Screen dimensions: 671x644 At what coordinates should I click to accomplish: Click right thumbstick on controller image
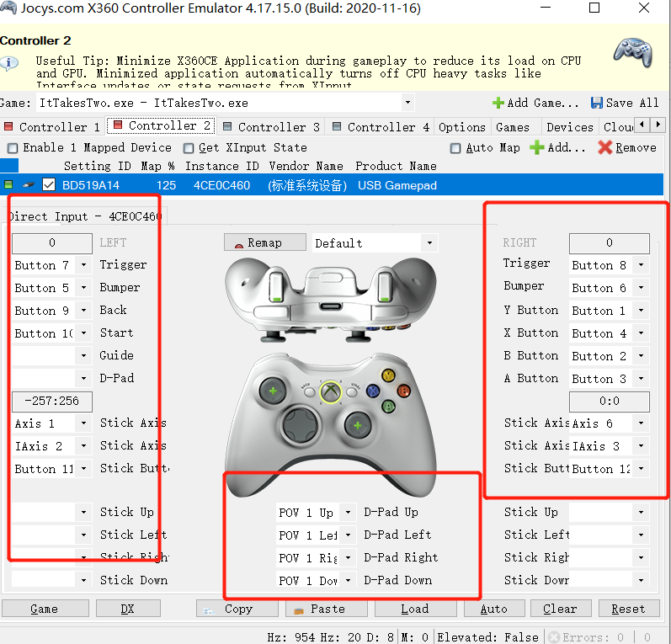coord(358,425)
